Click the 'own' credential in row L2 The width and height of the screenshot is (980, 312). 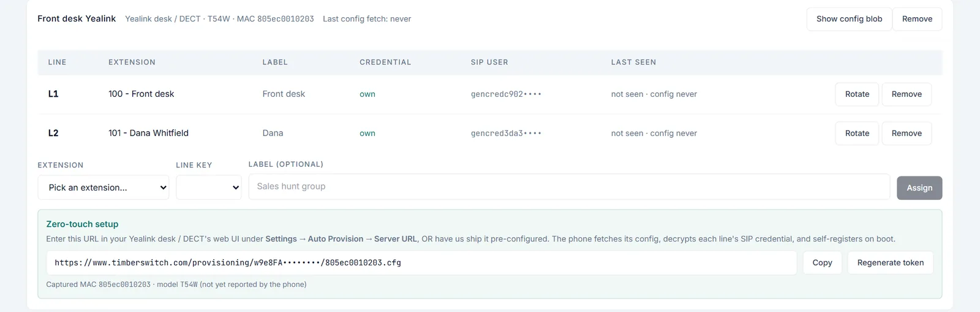(367, 133)
